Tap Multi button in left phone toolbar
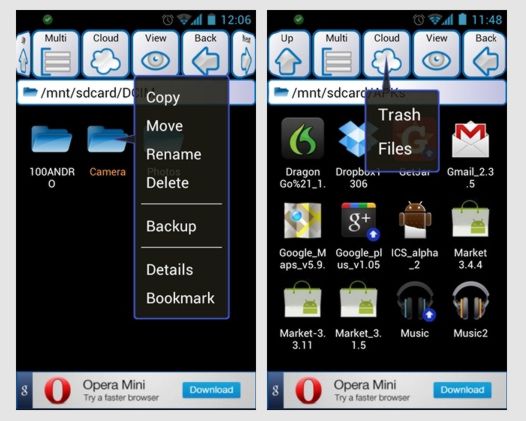Image resolution: width=526 pixels, height=421 pixels. 56,54
